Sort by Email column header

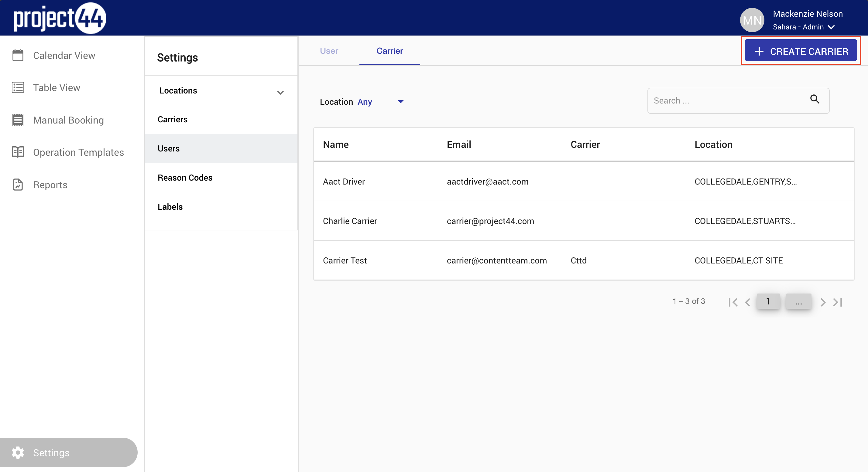click(458, 144)
